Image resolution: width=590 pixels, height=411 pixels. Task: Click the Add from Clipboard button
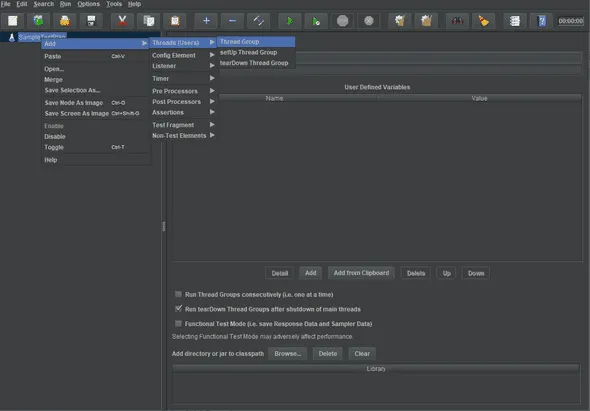tap(361, 273)
